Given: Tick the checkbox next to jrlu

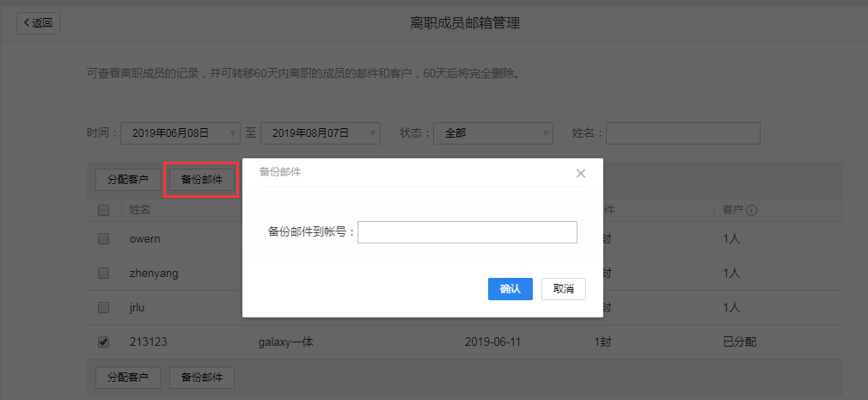Looking at the screenshot, I should pyautogui.click(x=104, y=307).
